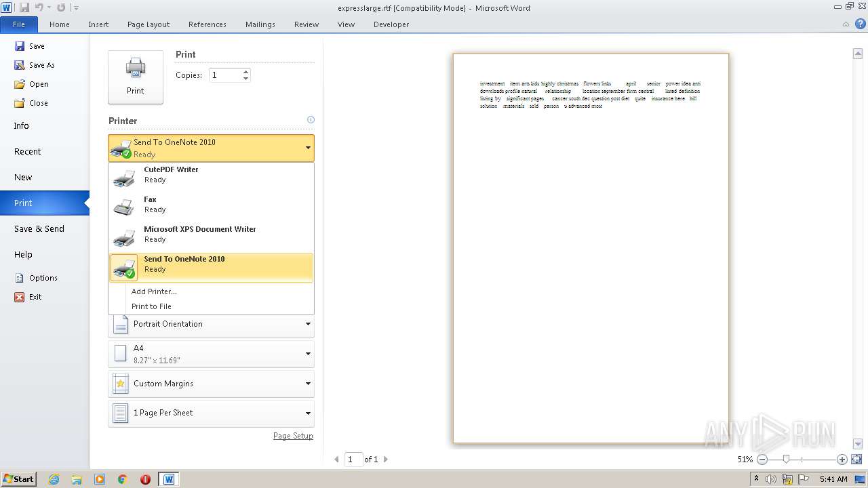
Task: Select Send To OneNote 2010 in list
Action: click(211, 268)
